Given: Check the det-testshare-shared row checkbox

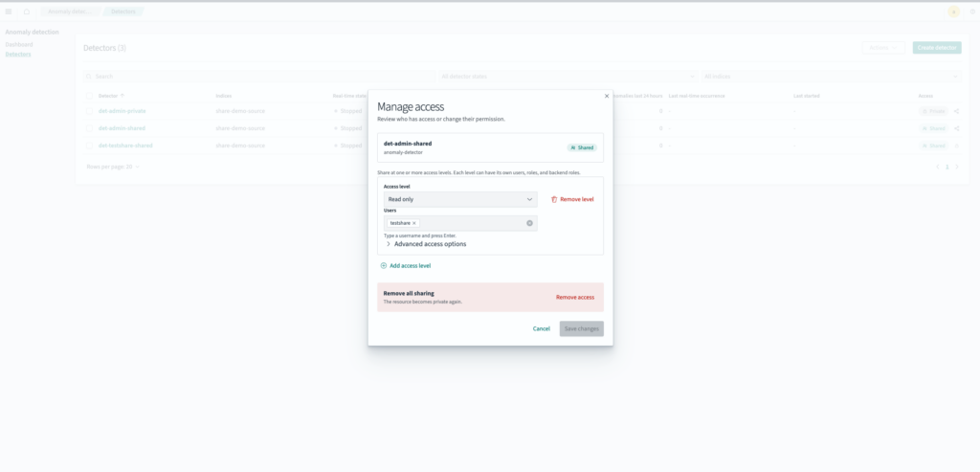Looking at the screenshot, I should [89, 146].
